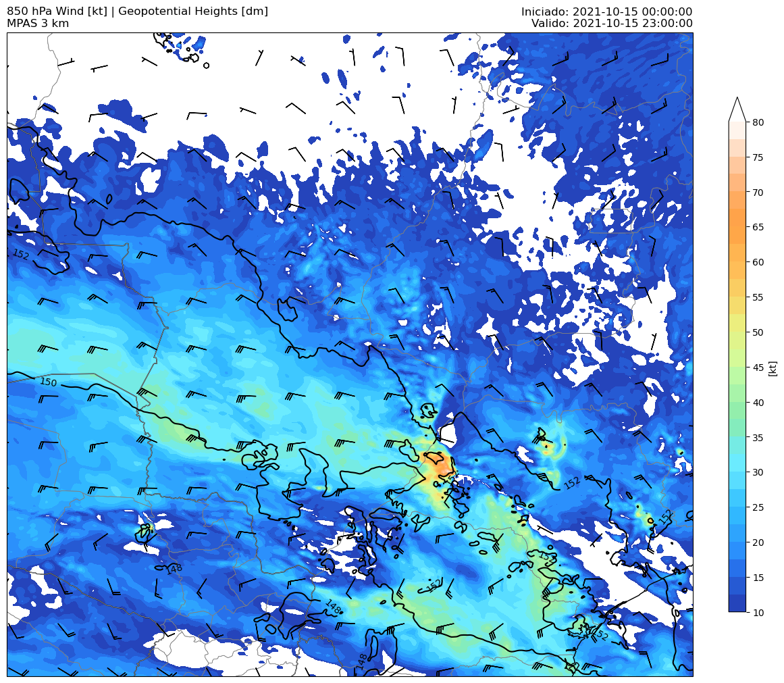Viewport: 784px width, 683px height.
Task: Click the 'Iniciado: 2021-10-15 00:00:00' timestamp
Action: [x=606, y=11]
